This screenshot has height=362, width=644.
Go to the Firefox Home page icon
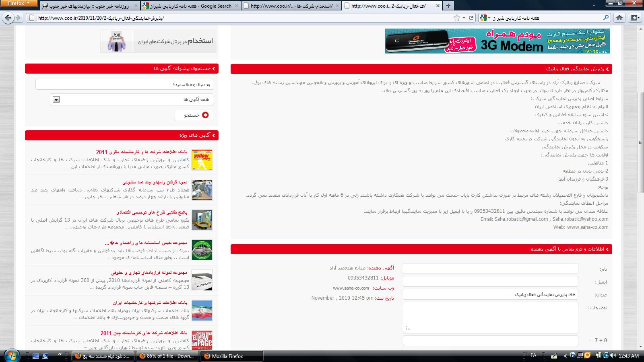[x=619, y=18]
